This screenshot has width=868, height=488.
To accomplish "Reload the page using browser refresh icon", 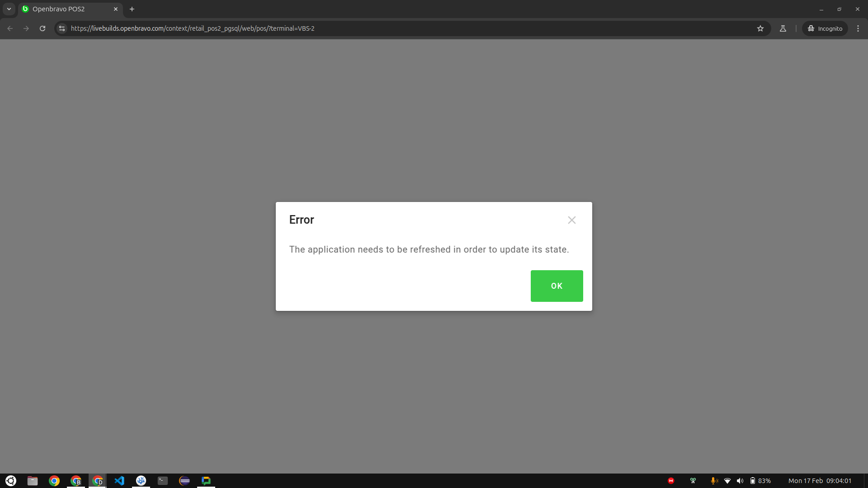I will tap(42, 28).
